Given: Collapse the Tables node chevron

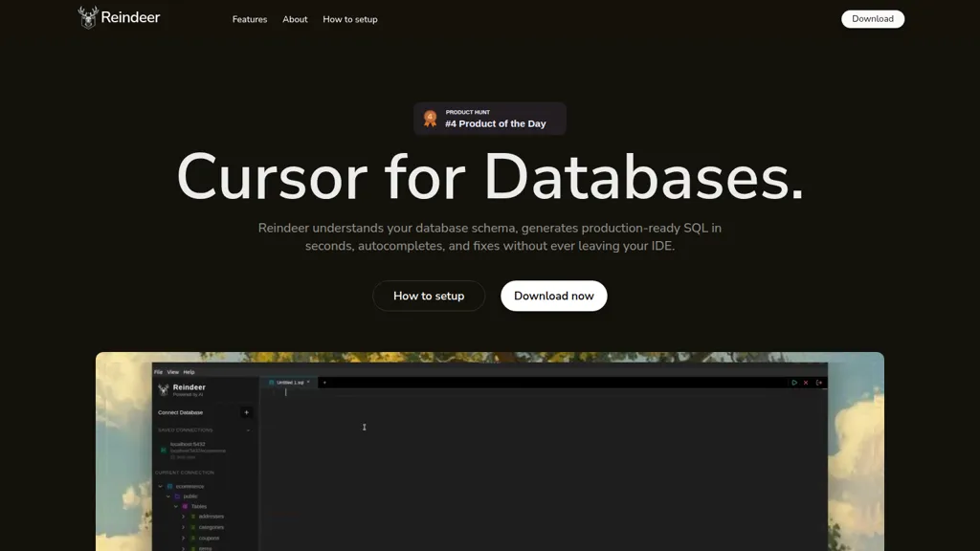Looking at the screenshot, I should pyautogui.click(x=176, y=507).
